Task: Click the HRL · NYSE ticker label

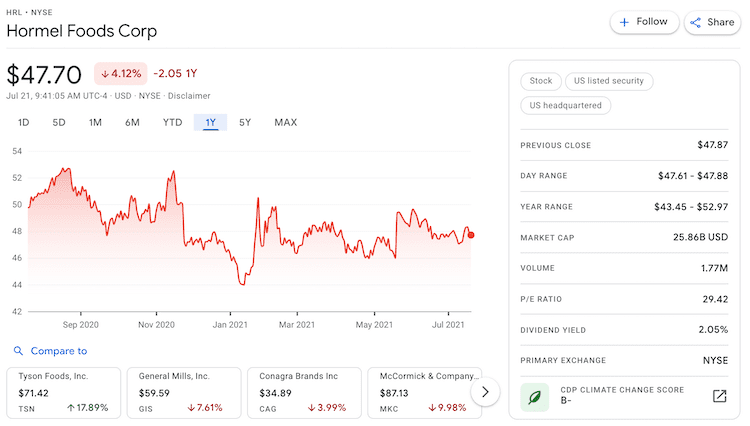Action: click(29, 12)
